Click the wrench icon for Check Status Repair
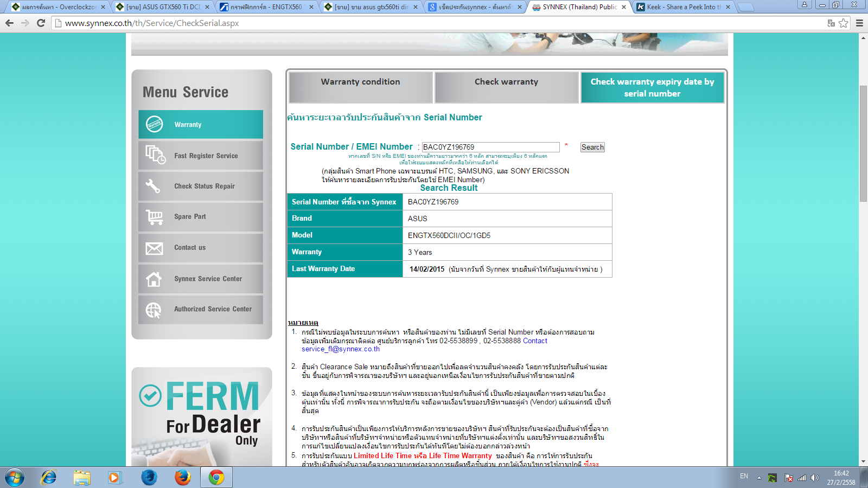 tap(153, 186)
